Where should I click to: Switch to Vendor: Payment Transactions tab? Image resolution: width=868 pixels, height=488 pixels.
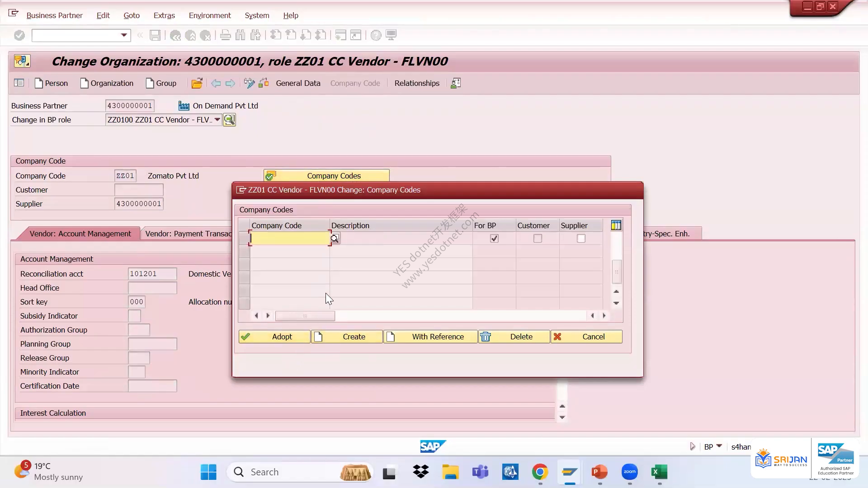[x=189, y=234]
